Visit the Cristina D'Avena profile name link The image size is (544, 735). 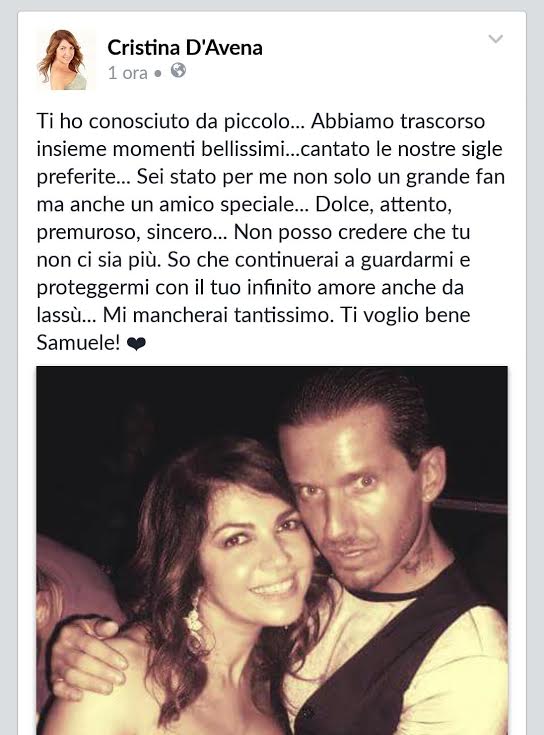pos(185,48)
